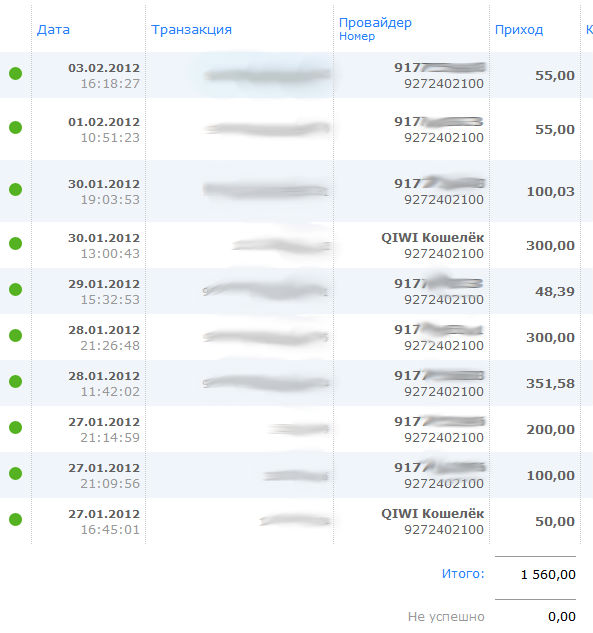Image resolution: width=593 pixels, height=633 pixels.
Task: Click the 50,00 income amount
Action: click(555, 522)
